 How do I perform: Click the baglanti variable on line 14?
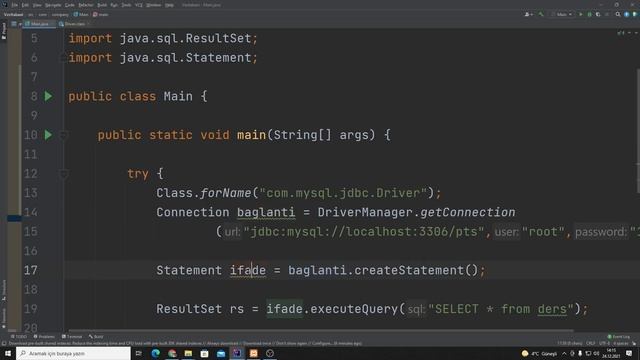266,212
